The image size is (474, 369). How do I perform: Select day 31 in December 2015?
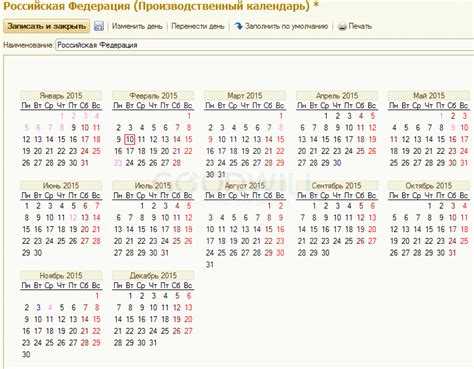(x=153, y=343)
